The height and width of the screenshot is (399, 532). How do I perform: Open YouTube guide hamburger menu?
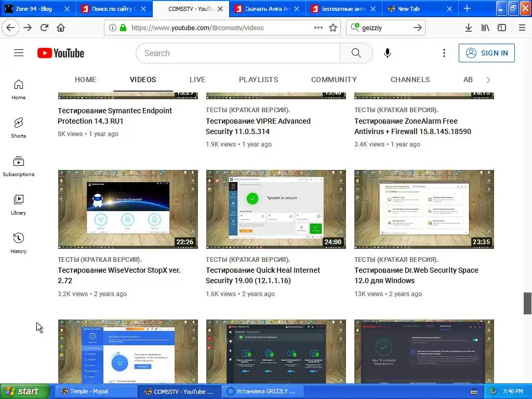click(x=19, y=53)
